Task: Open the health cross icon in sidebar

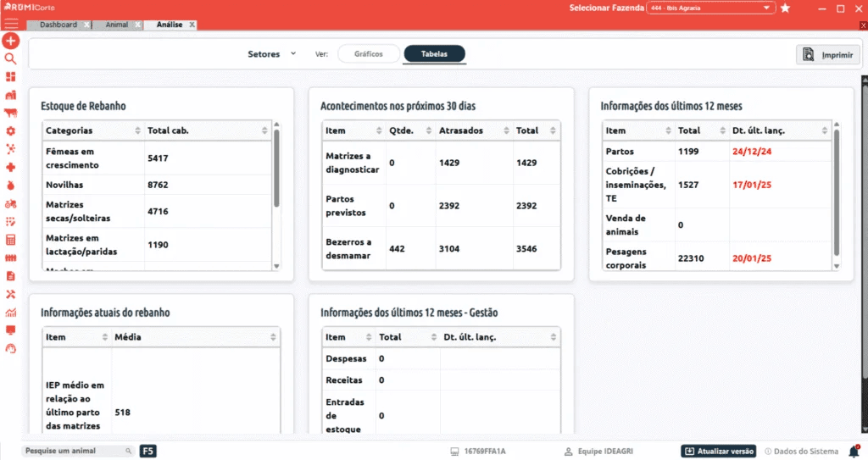Action: pyautogui.click(x=10, y=167)
